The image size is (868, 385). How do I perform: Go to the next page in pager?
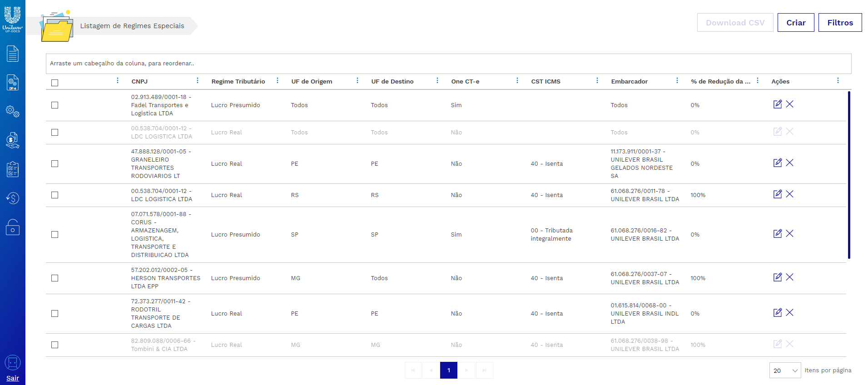466,370
